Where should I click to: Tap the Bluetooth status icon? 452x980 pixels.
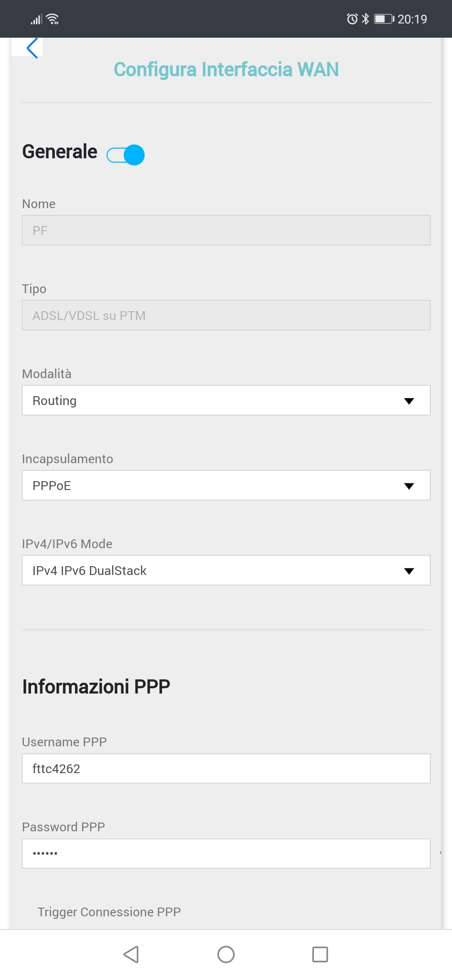point(365,19)
